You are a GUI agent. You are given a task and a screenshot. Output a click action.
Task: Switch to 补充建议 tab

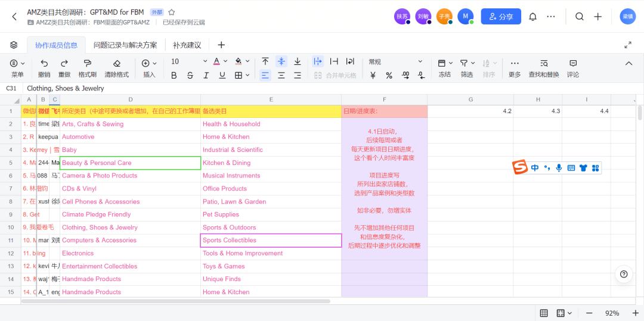coord(187,45)
